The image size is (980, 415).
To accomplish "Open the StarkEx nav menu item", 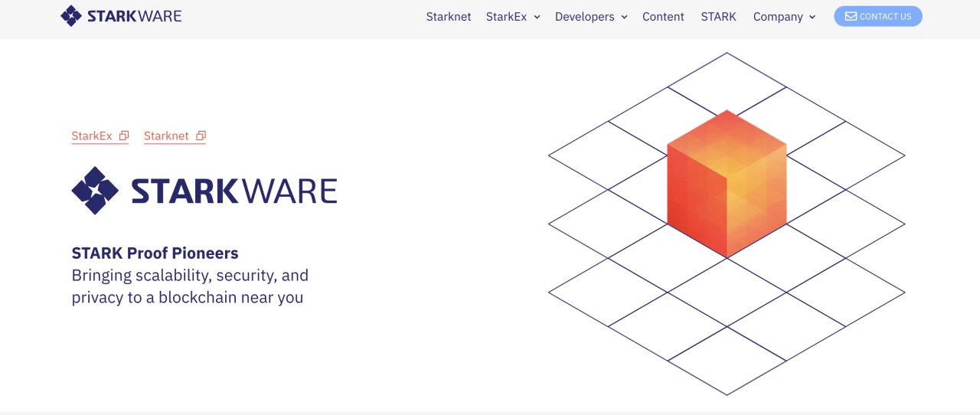I will click(x=506, y=16).
